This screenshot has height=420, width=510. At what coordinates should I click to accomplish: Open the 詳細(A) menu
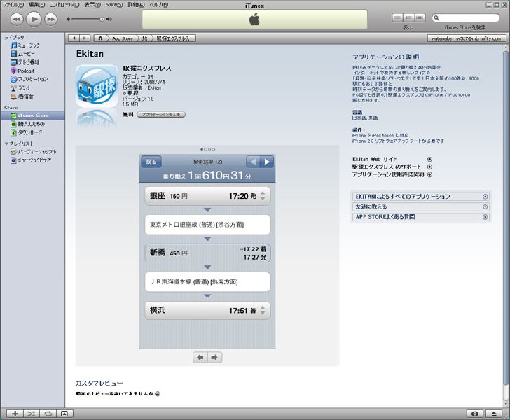point(137,5)
